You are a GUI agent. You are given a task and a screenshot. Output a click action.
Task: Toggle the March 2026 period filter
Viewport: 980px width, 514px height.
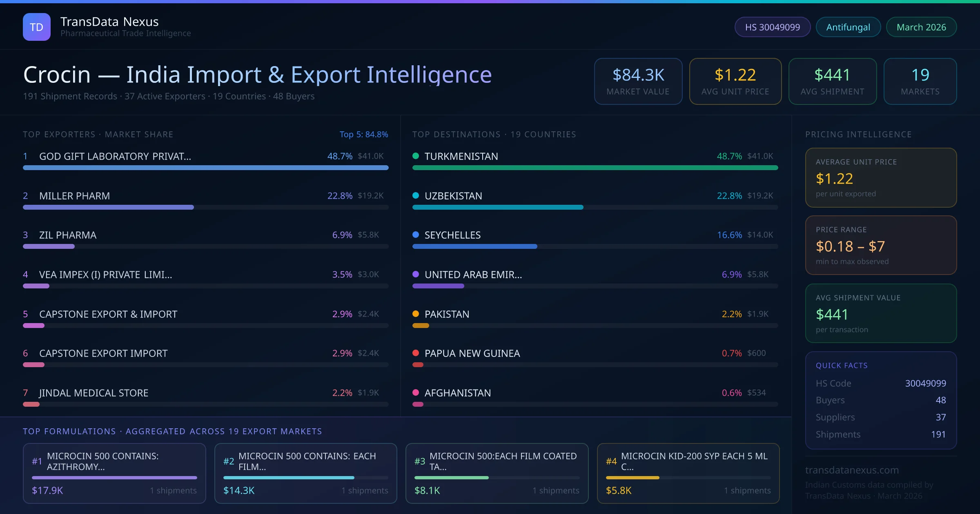(921, 27)
